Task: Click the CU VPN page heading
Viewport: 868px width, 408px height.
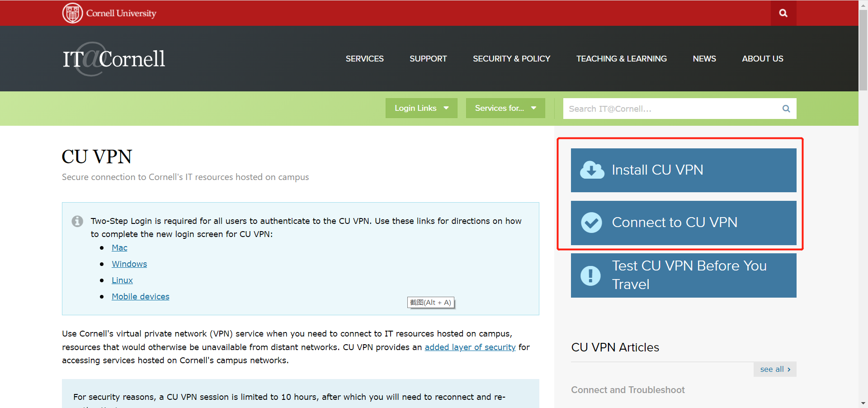Action: tap(97, 157)
